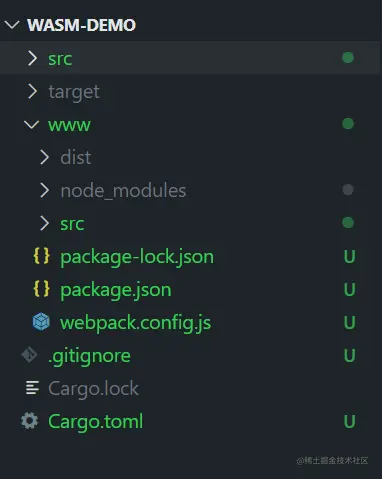Viewport: 382px width, 479px height.
Task: Open the package-lock.json file
Action: pos(137,257)
